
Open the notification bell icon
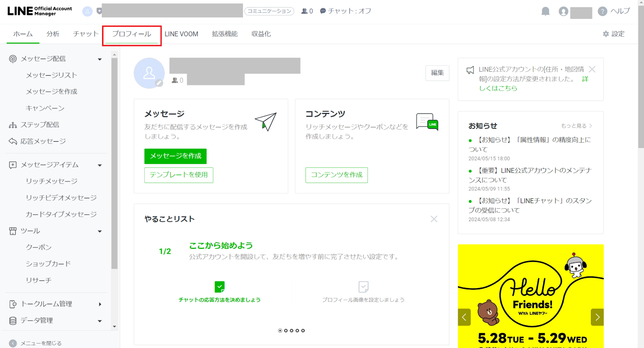545,11
